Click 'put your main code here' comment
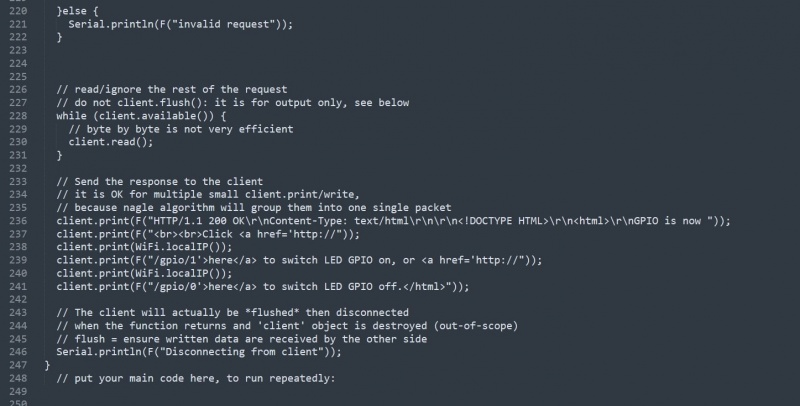Image resolution: width=800 pixels, height=406 pixels. pos(195,378)
